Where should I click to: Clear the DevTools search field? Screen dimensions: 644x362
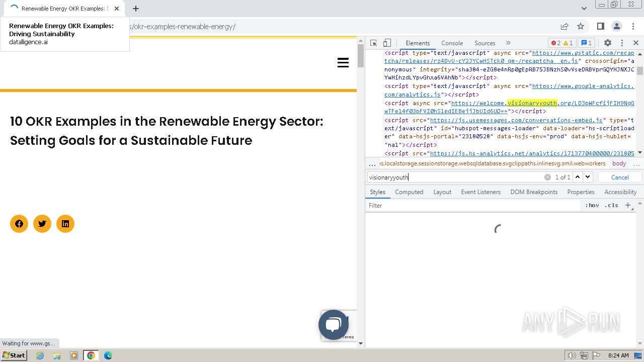pos(547,177)
